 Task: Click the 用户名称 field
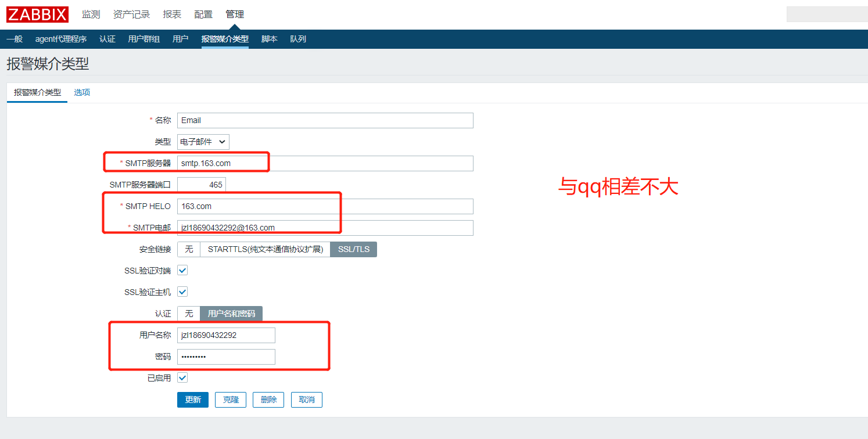[x=226, y=335]
